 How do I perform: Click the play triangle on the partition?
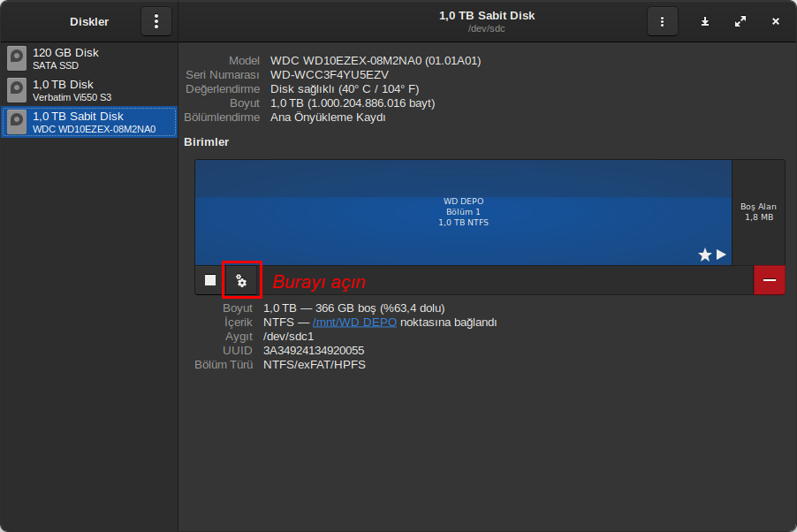click(721, 255)
